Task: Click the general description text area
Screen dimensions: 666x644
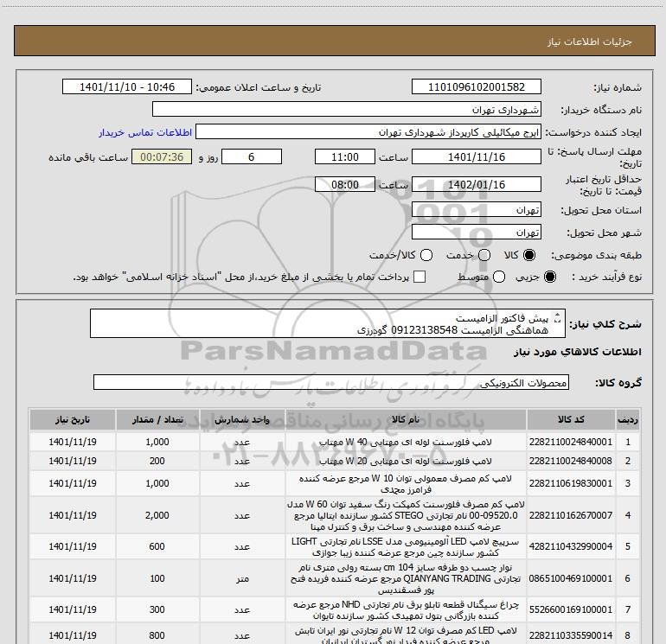Action: click(x=328, y=323)
